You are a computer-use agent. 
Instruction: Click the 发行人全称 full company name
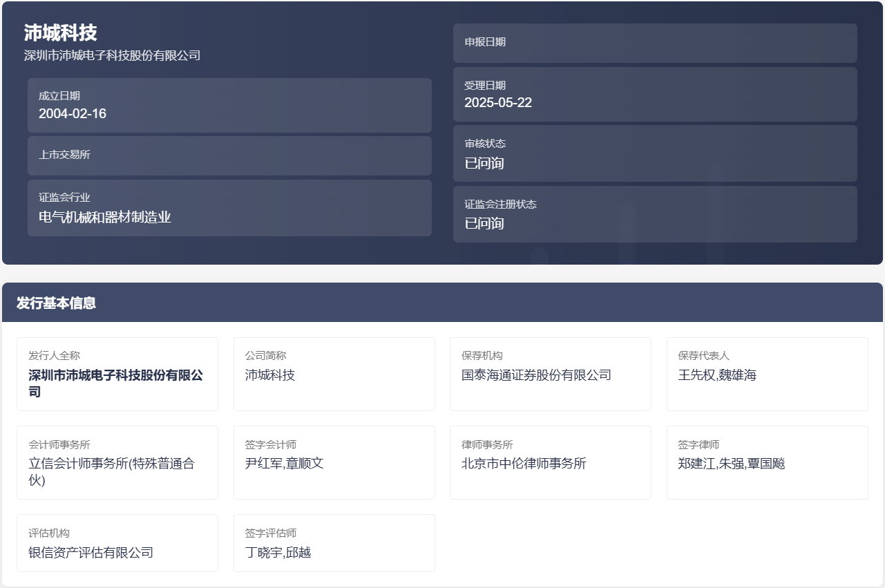pos(117,374)
